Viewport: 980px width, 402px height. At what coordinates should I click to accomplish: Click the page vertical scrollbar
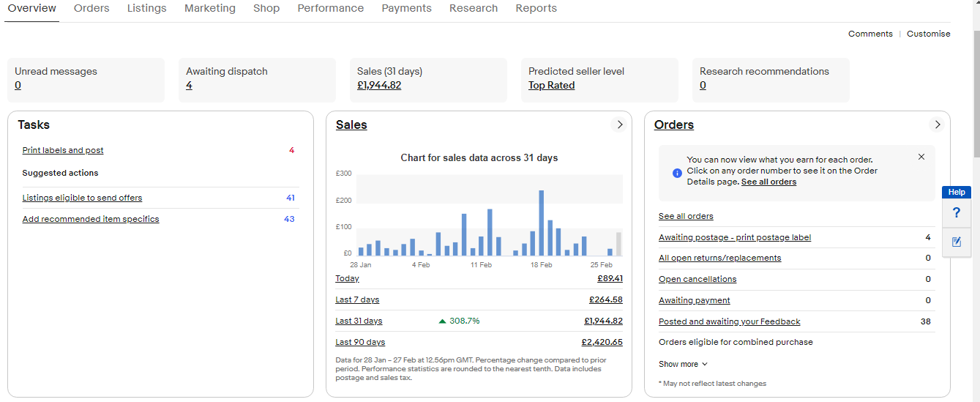[976, 88]
